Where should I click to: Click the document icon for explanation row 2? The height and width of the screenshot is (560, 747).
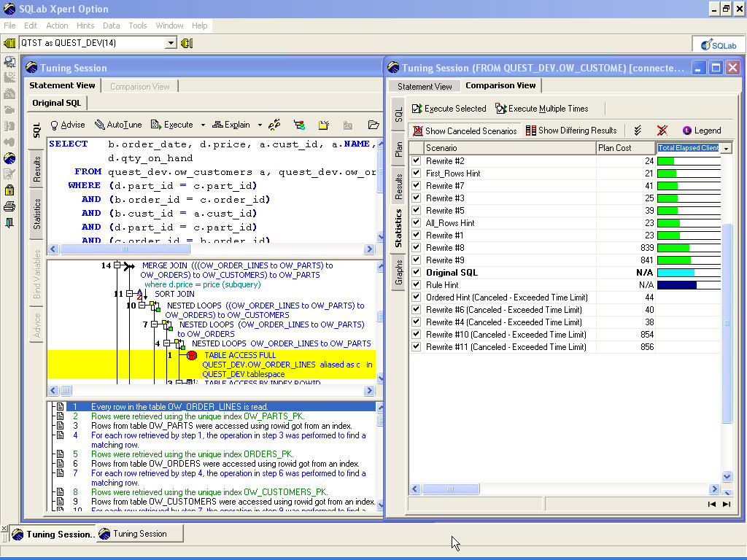(x=60, y=416)
